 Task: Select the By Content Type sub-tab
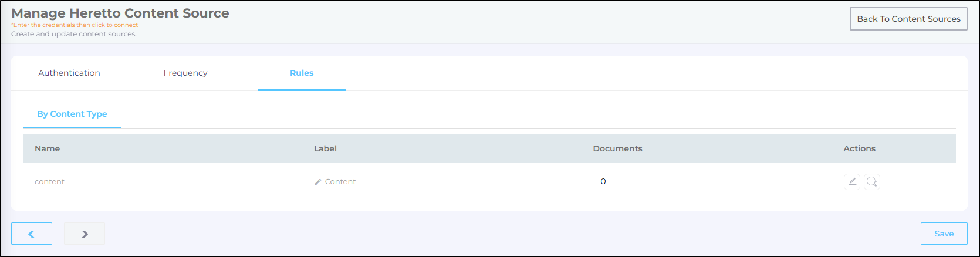coord(72,114)
